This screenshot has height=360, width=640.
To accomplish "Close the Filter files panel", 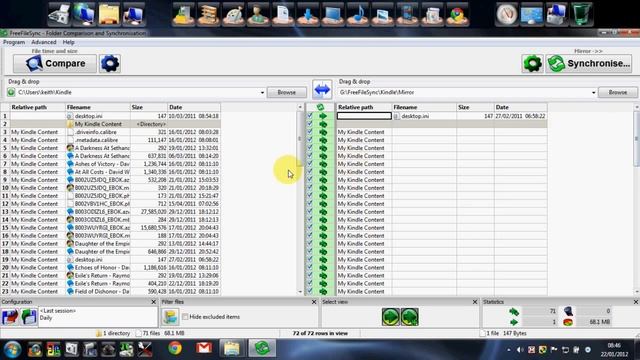I will coord(314,302).
